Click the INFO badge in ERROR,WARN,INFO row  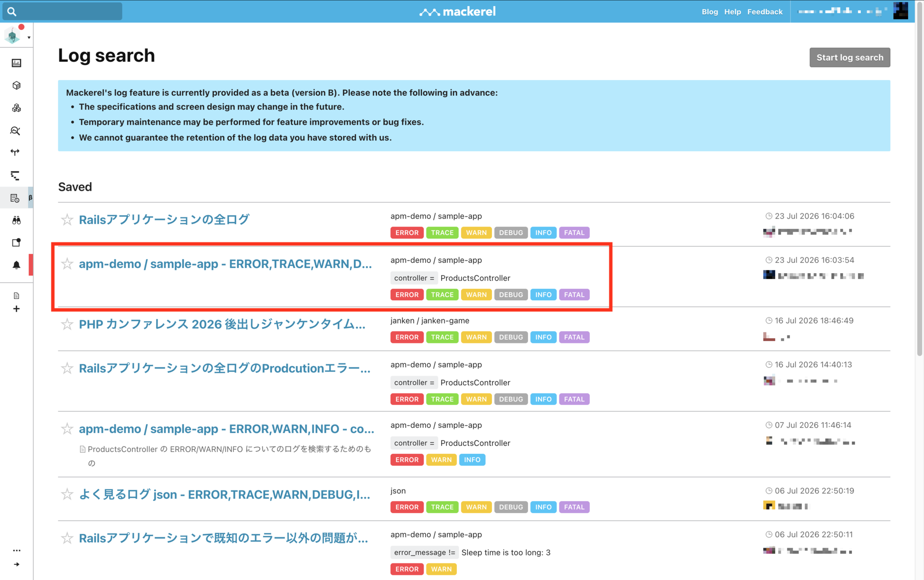click(472, 460)
